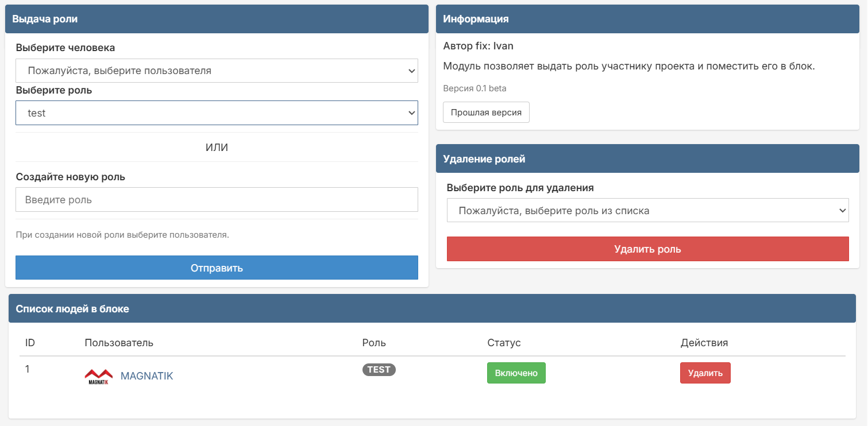Click the MAGNATIK logo image

(99, 376)
